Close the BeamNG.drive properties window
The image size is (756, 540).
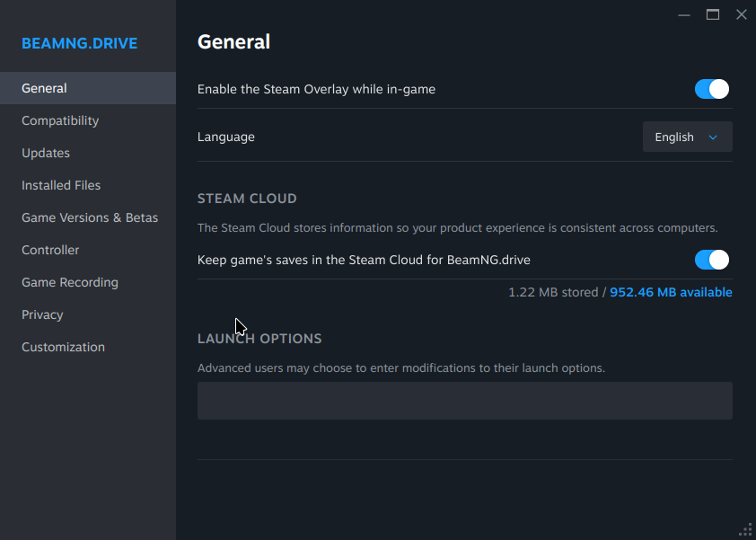pyautogui.click(x=741, y=14)
